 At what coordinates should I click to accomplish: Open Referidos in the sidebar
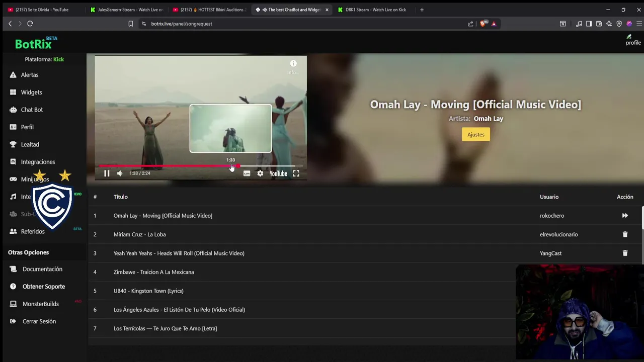coord(33,231)
